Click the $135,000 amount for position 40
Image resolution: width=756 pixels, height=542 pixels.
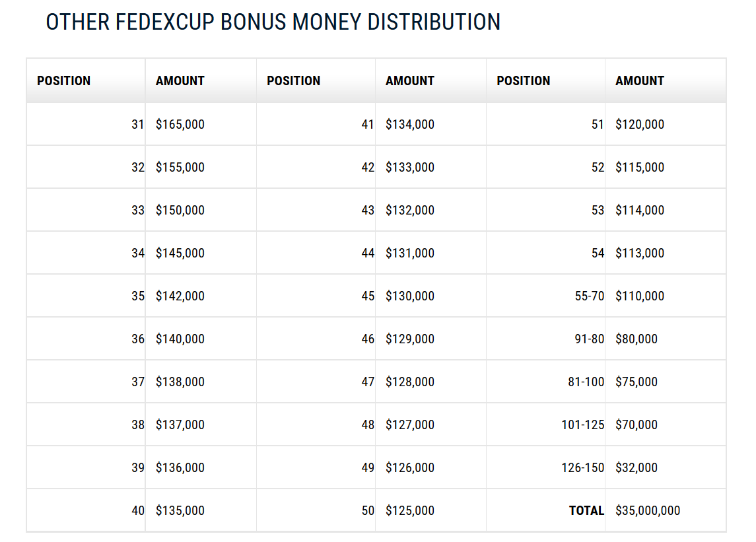(180, 511)
